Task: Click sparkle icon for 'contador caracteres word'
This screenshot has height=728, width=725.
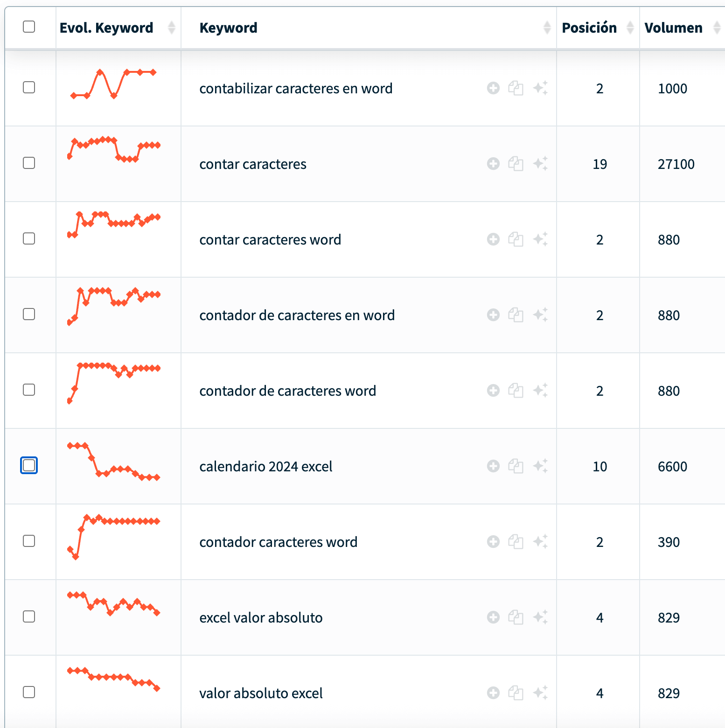Action: [540, 542]
